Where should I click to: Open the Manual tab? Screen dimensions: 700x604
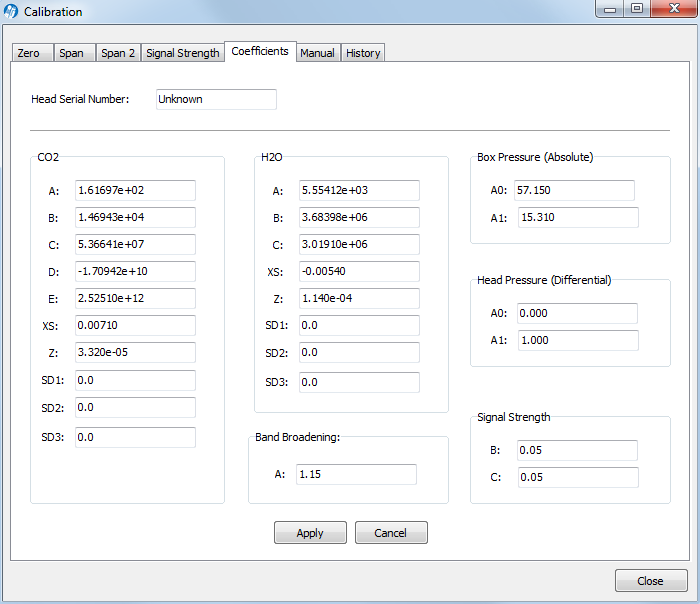click(318, 53)
